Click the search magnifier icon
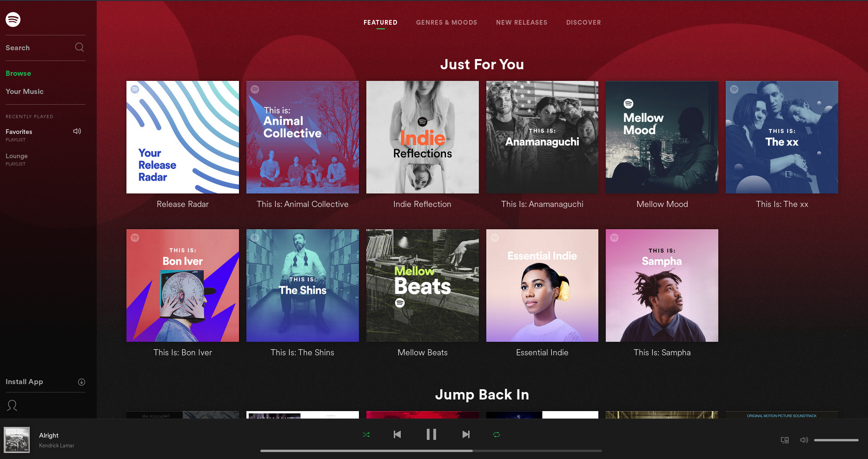This screenshot has width=868, height=459. [80, 47]
